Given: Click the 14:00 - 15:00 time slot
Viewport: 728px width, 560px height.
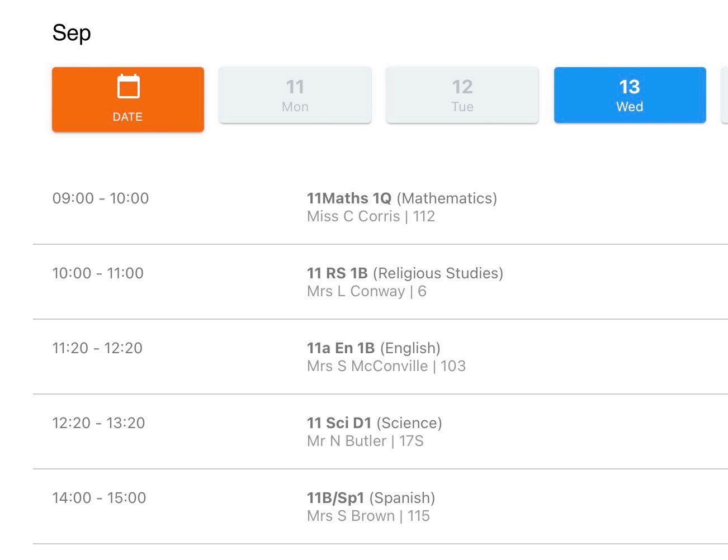Looking at the screenshot, I should click(x=99, y=498).
